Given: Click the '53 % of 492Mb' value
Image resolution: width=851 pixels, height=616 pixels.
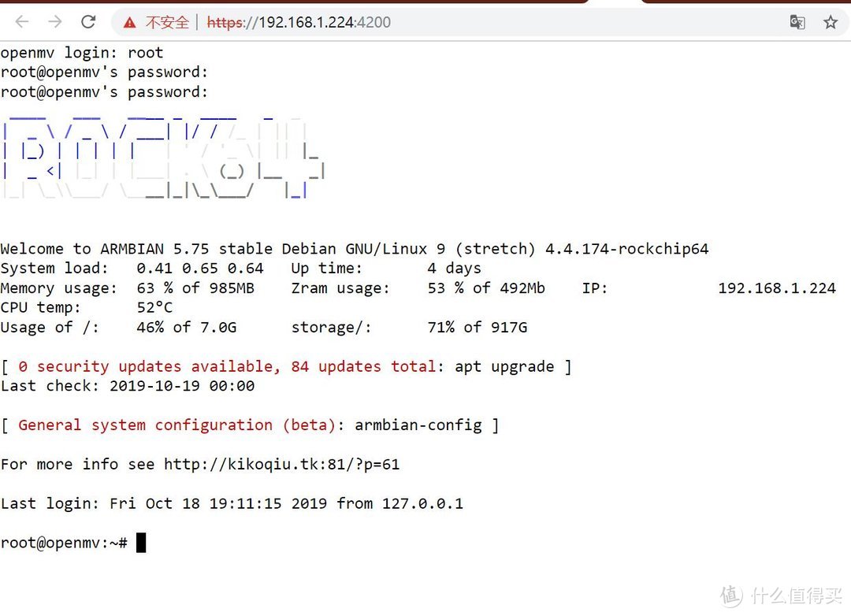Looking at the screenshot, I should (486, 288).
